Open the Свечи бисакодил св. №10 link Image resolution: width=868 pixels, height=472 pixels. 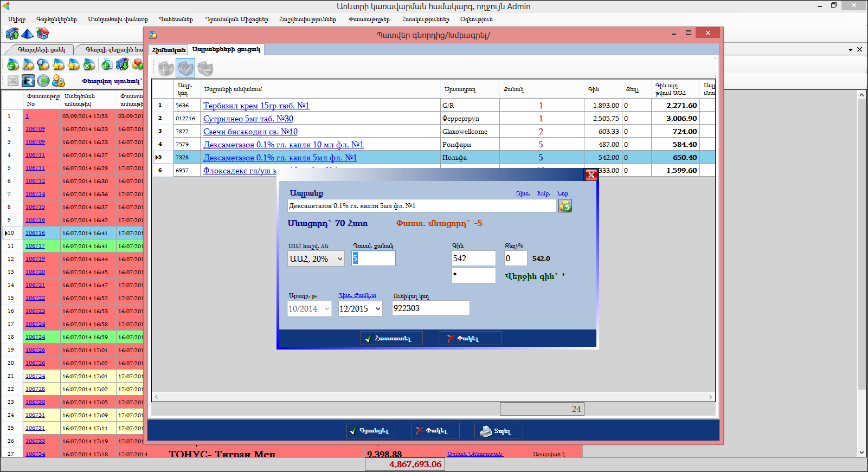pyautogui.click(x=250, y=132)
